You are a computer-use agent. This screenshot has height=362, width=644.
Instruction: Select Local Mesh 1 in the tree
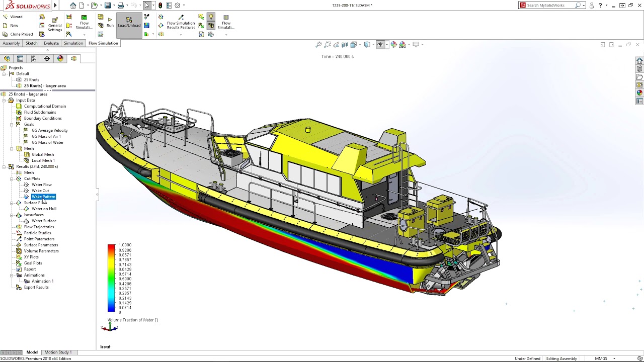[43, 160]
